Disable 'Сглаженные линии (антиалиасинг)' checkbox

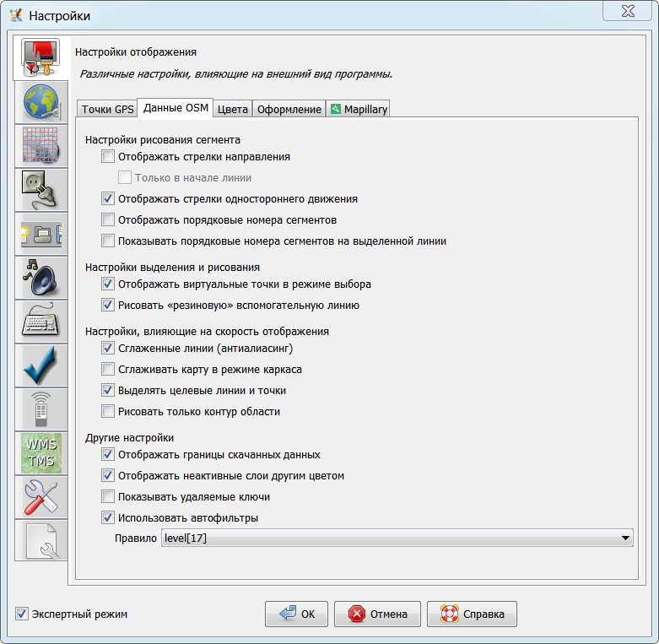(x=107, y=348)
